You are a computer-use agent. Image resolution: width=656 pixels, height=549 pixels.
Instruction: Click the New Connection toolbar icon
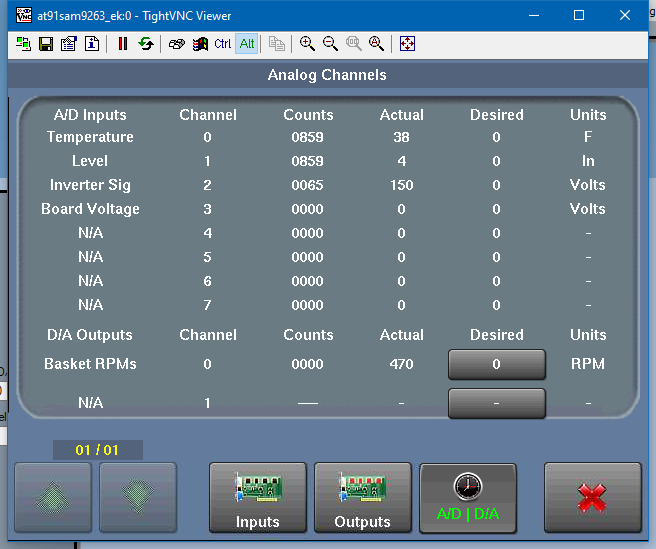pos(24,44)
